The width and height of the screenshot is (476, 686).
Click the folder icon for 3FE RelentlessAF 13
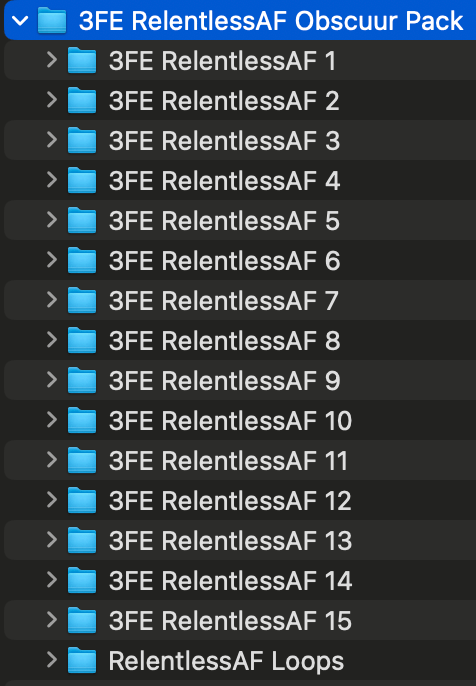[82, 540]
